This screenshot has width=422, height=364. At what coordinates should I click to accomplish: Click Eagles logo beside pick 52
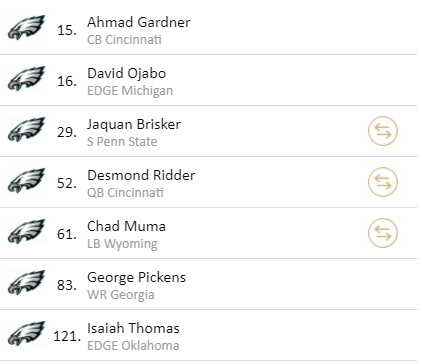[x=26, y=180]
